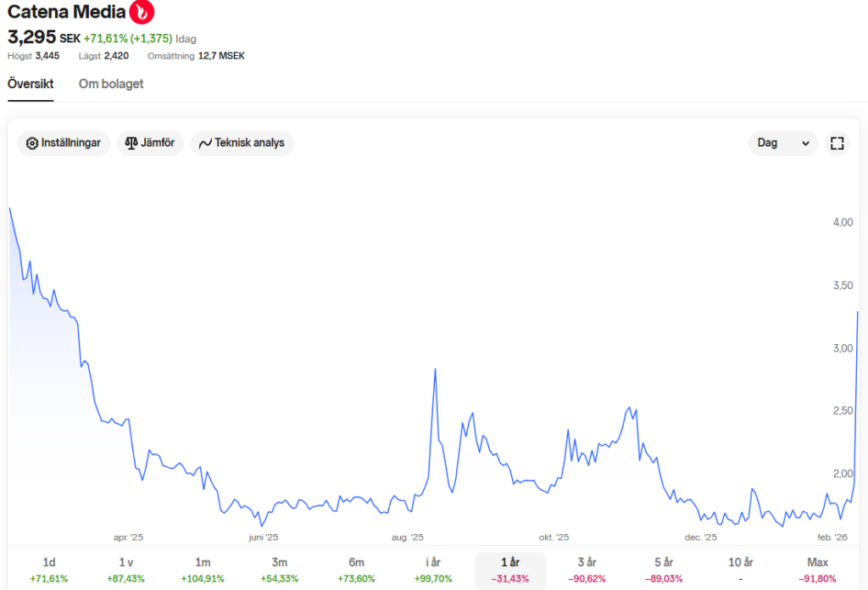
Task: Open the Inställningar chart settings
Action: click(x=64, y=143)
